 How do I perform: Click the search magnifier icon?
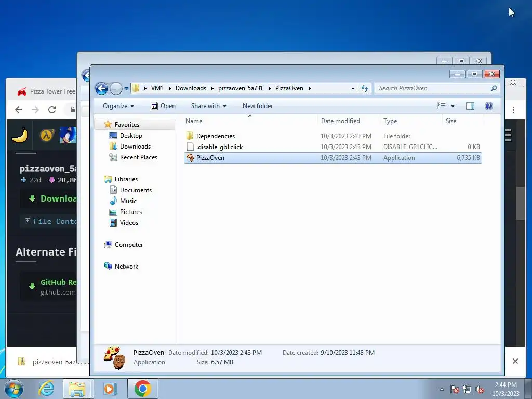494,88
